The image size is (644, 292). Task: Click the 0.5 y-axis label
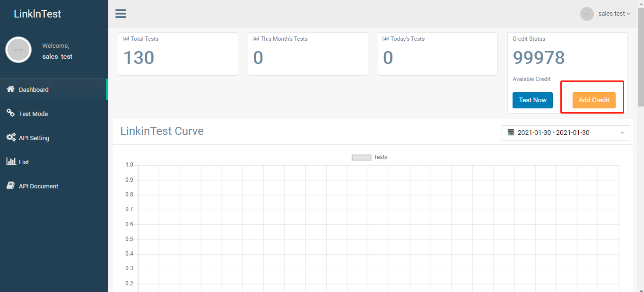tap(129, 239)
